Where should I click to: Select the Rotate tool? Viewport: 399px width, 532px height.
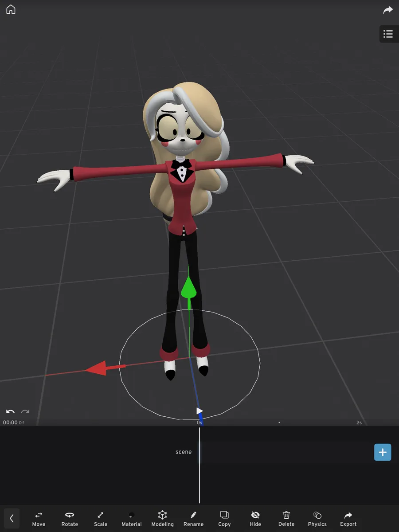click(x=70, y=519)
